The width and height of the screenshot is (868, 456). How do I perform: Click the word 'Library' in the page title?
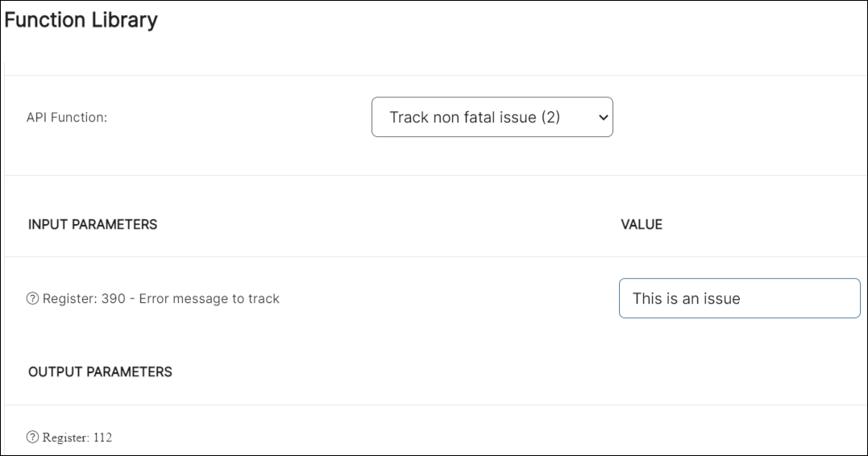coord(123,20)
